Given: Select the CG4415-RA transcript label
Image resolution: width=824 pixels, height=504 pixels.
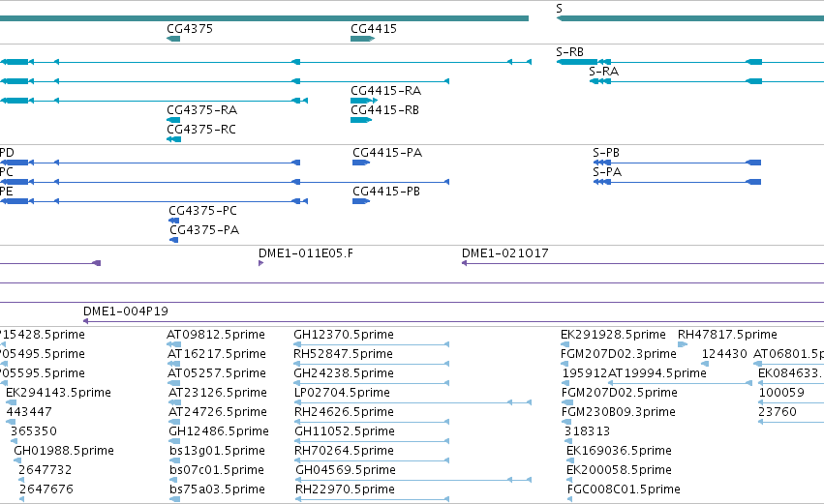Looking at the screenshot, I should (x=385, y=91).
